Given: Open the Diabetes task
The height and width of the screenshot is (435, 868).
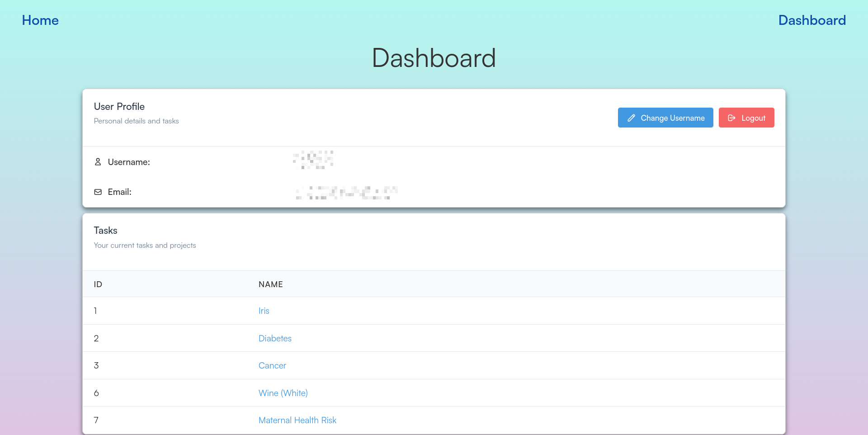Looking at the screenshot, I should pyautogui.click(x=275, y=338).
